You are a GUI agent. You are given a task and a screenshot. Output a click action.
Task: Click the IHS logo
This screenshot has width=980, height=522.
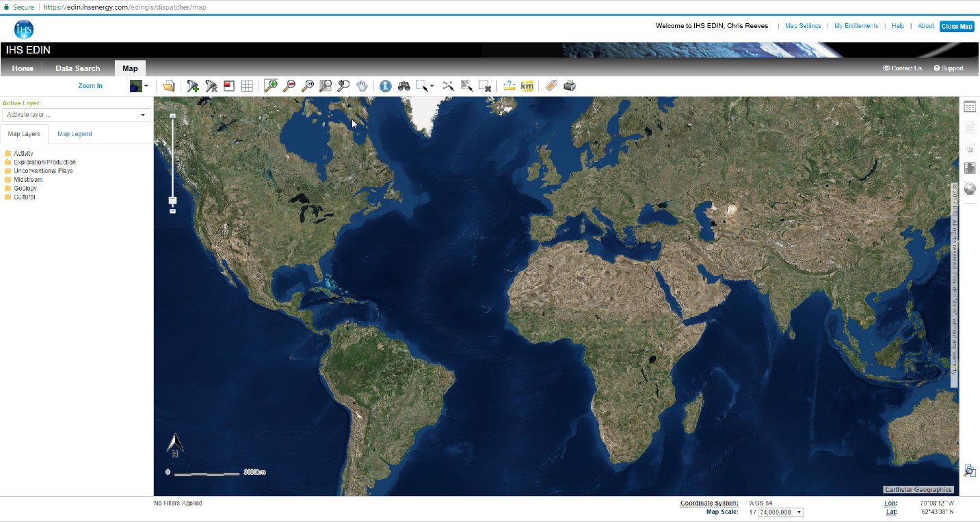click(24, 29)
